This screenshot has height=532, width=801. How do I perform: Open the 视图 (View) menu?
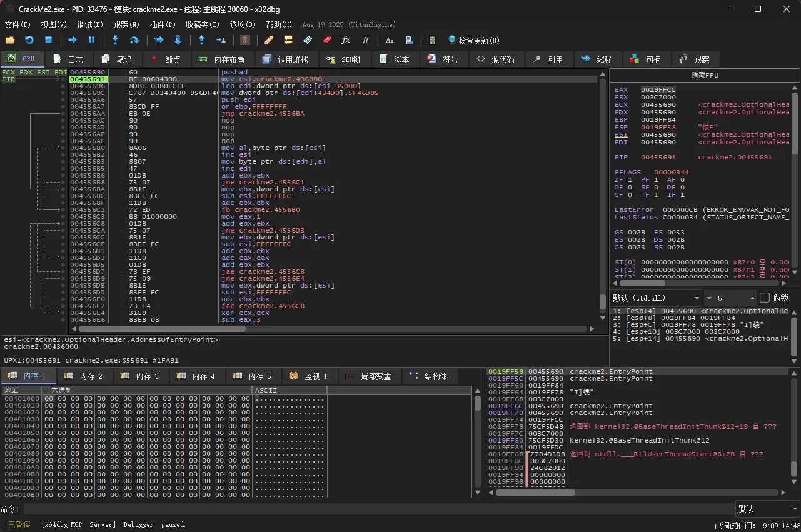click(x=54, y=24)
